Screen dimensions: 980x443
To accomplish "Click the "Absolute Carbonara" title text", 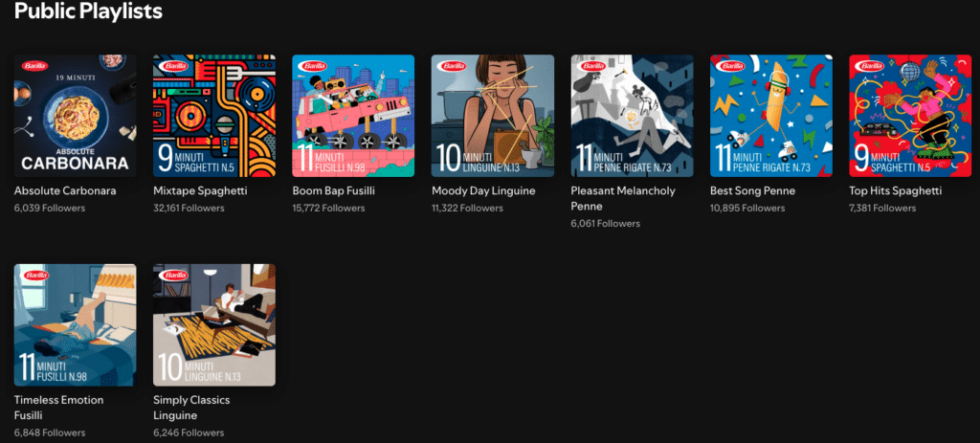I will (65, 190).
